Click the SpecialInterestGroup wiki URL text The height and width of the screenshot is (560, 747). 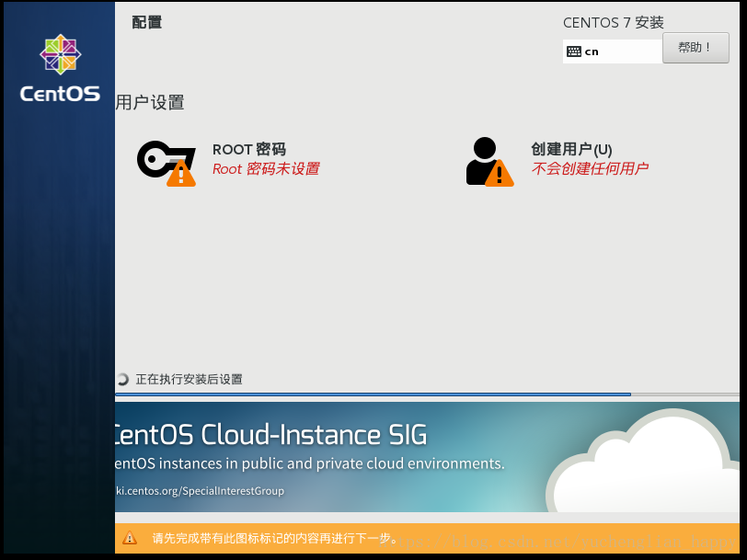(x=200, y=490)
